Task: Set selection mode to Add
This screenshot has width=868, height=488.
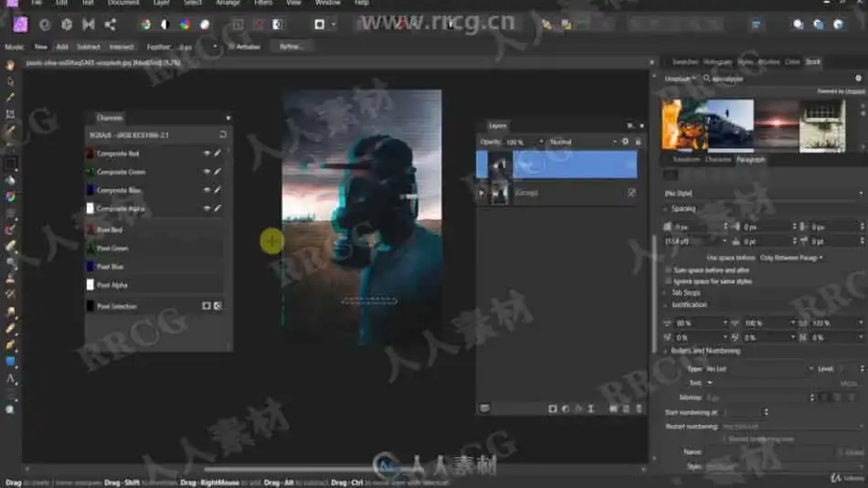Action: 62,48
